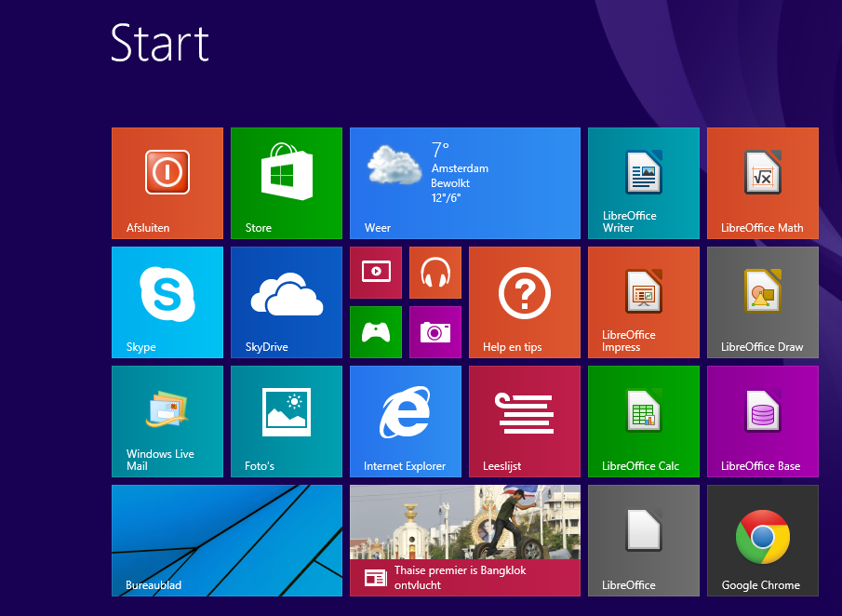Image resolution: width=842 pixels, height=616 pixels.
Task: Open LibreOffice Calc spreadsheet tile
Action: 644,422
